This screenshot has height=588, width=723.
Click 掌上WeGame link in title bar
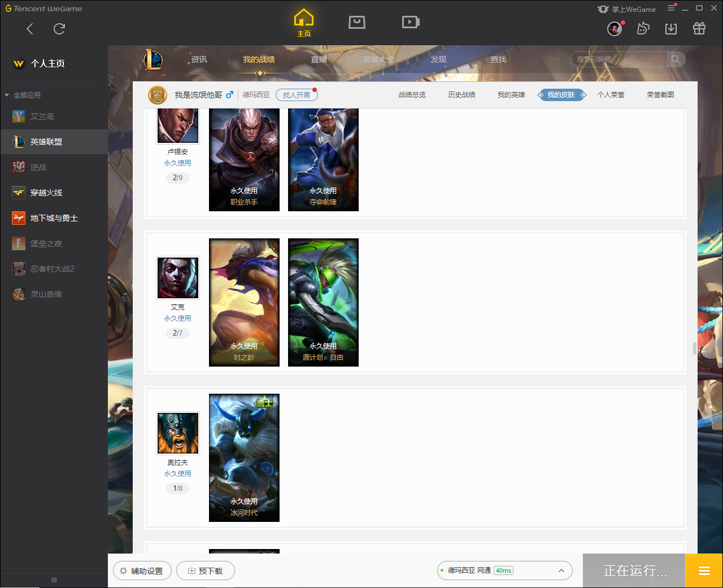coord(627,9)
